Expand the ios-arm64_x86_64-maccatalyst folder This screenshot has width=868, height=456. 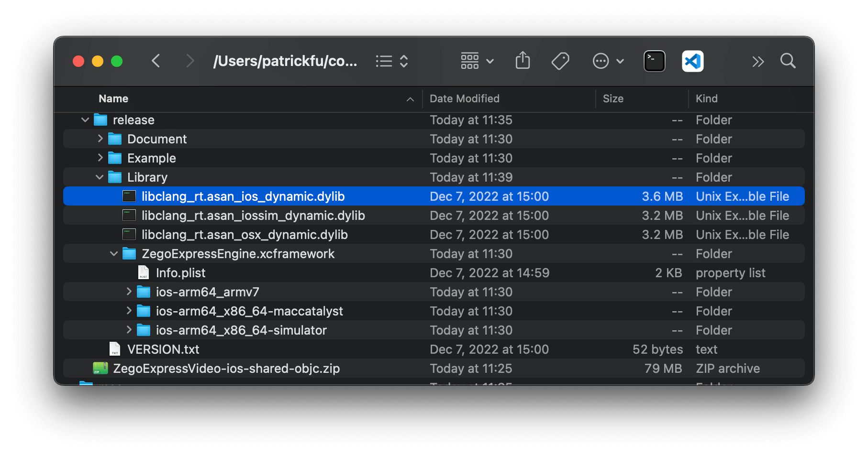[x=129, y=311]
